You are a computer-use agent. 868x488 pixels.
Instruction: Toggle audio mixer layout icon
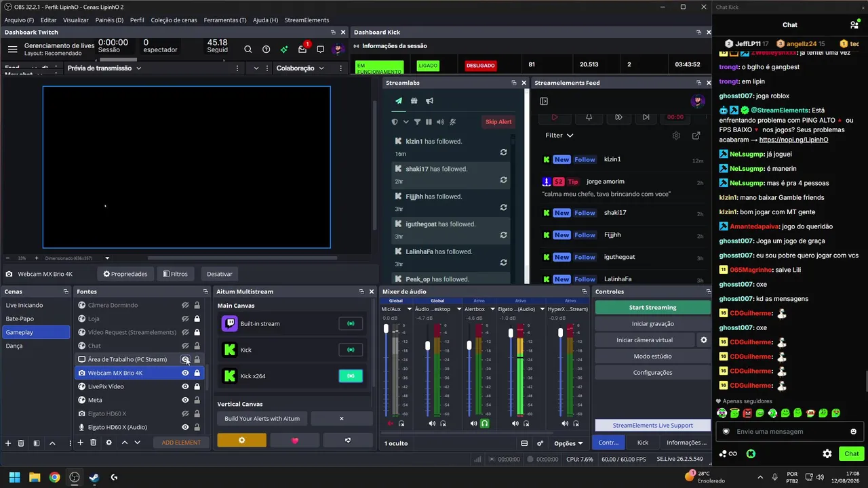point(524,443)
